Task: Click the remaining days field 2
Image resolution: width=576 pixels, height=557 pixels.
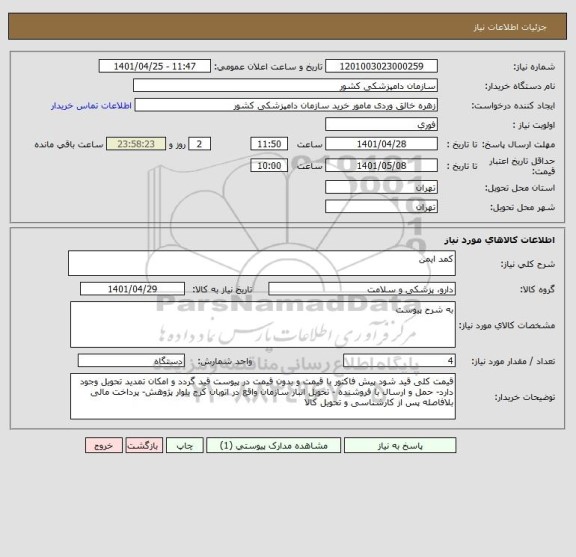Action: 199,144
